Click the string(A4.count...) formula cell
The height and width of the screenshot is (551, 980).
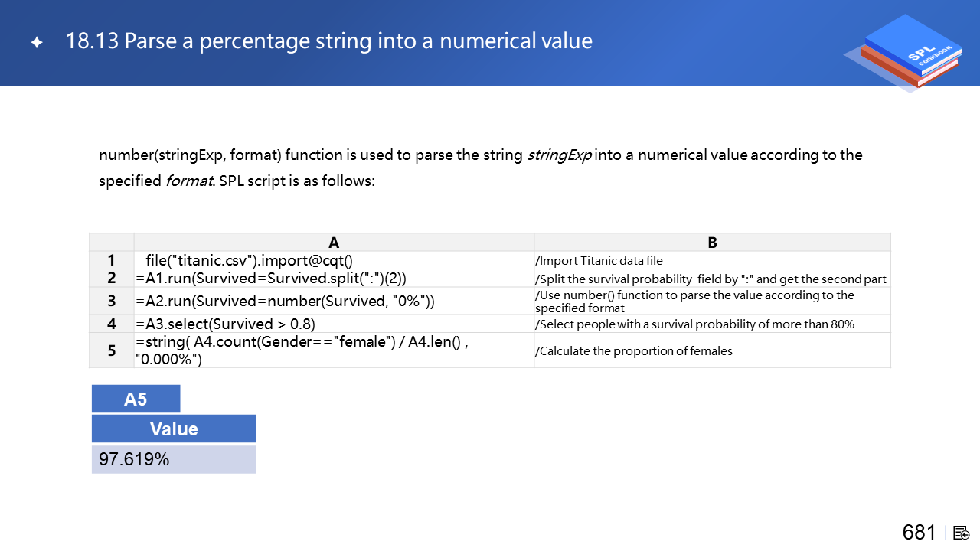coord(302,350)
